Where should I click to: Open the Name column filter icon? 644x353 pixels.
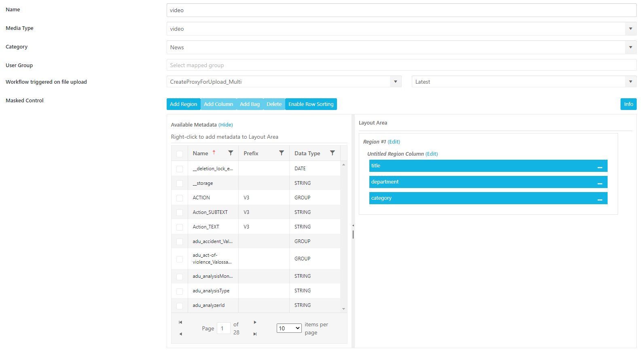pyautogui.click(x=231, y=153)
